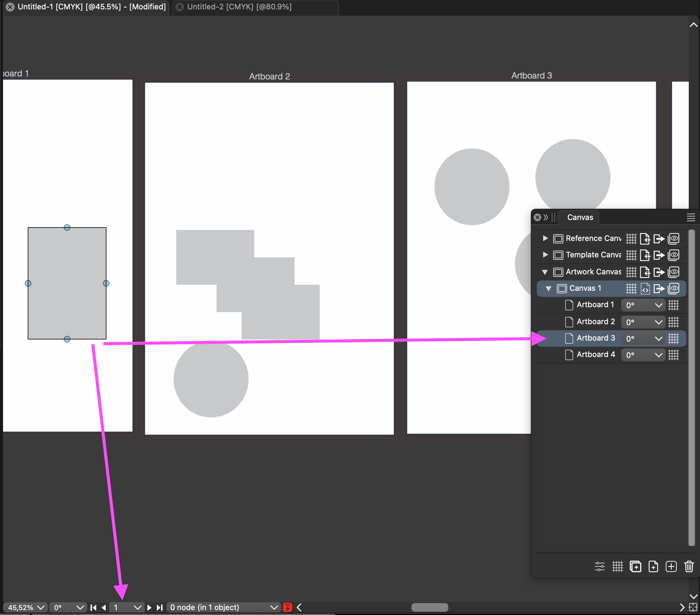Click the add new canvas plus icon
The width and height of the screenshot is (700, 615).
point(671,566)
